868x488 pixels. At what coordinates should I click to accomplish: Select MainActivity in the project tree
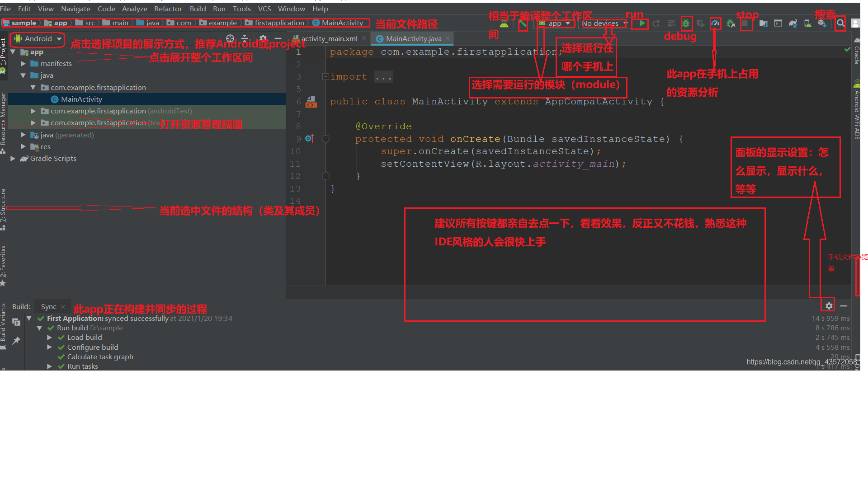tap(81, 99)
